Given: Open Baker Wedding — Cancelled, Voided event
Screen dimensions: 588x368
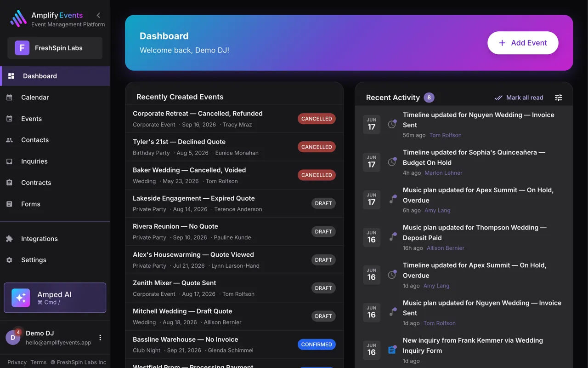Looking at the screenshot, I should tap(234, 175).
